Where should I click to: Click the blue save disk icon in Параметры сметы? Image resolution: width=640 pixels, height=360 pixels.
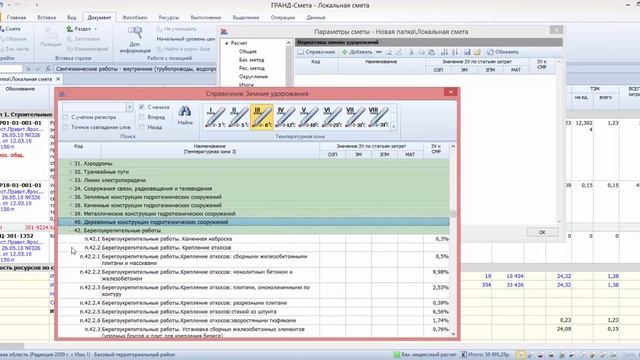467,52
